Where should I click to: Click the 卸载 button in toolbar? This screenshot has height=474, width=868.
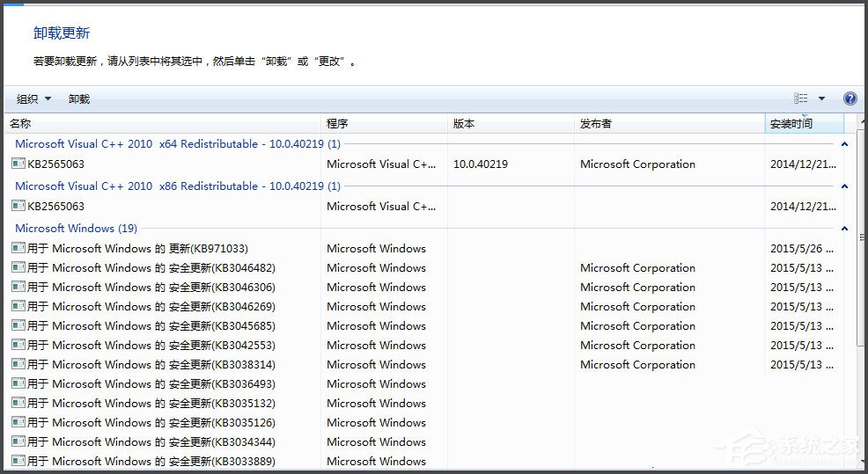pyautogui.click(x=79, y=99)
